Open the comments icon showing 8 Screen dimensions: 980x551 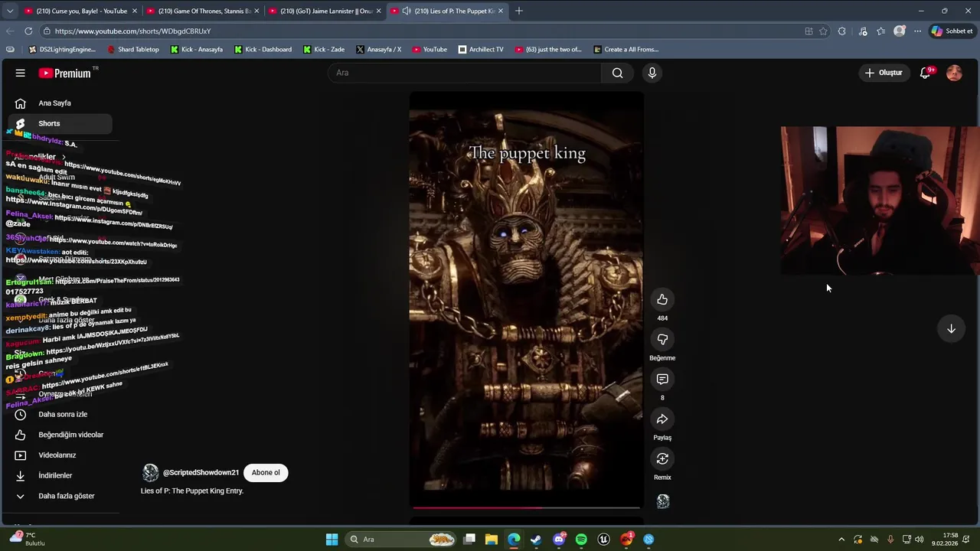pos(662,379)
